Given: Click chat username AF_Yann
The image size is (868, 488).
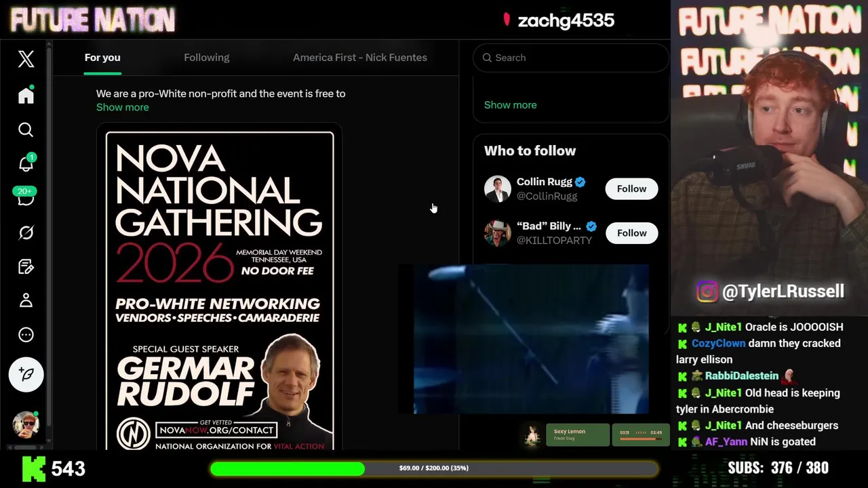Looking at the screenshot, I should point(726,441).
